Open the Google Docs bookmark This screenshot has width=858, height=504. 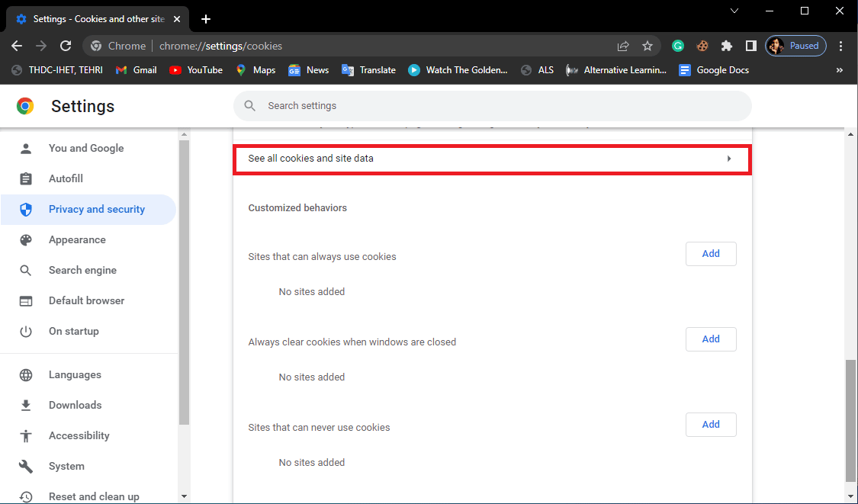pos(714,70)
